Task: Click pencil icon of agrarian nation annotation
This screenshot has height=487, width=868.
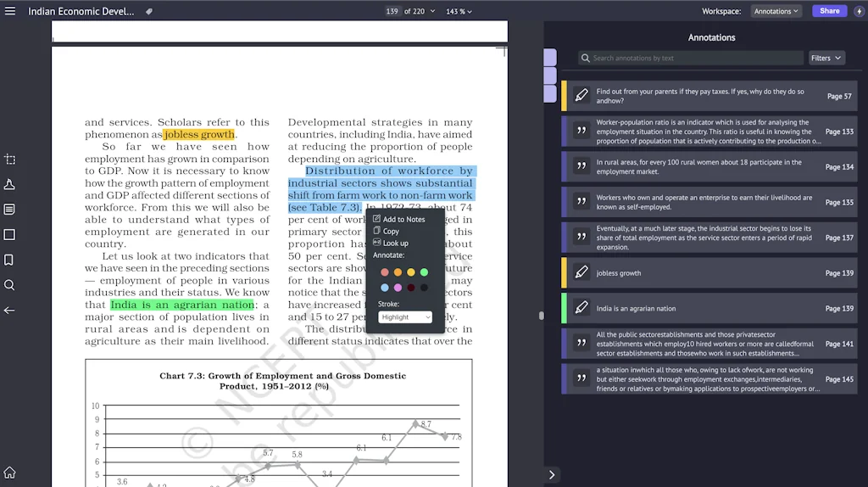Action: (581, 307)
